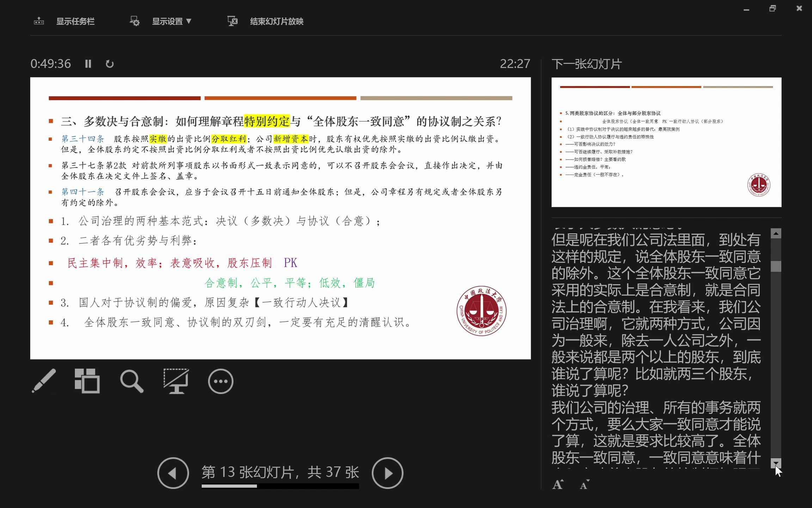Screen dimensions: 812x508
Task: Pause the presentation timer
Action: [x=88, y=64]
